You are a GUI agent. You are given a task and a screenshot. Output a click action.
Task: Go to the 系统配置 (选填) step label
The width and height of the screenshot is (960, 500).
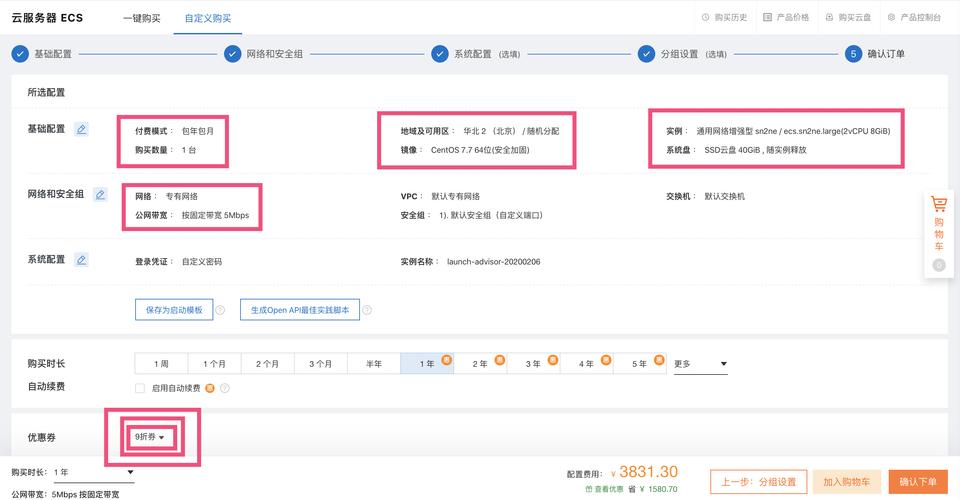(487, 54)
